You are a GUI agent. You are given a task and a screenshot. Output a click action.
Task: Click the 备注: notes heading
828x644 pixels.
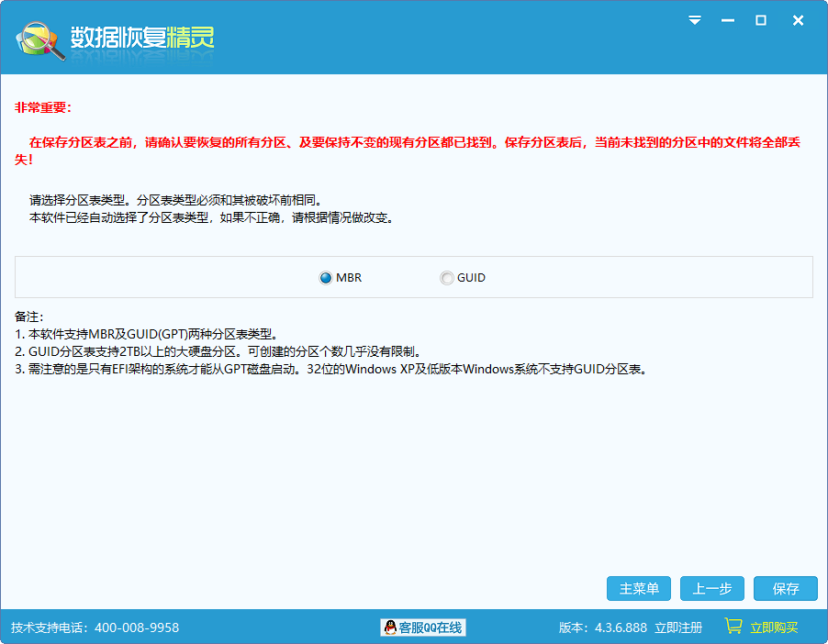click(x=29, y=316)
